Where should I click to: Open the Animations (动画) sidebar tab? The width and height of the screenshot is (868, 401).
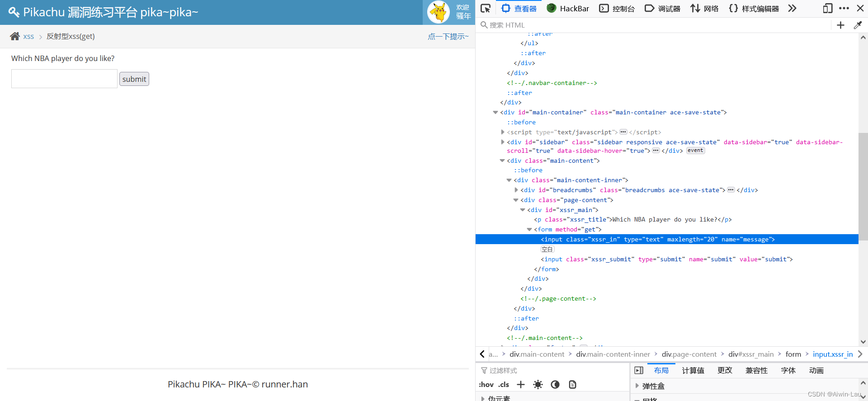tap(816, 371)
